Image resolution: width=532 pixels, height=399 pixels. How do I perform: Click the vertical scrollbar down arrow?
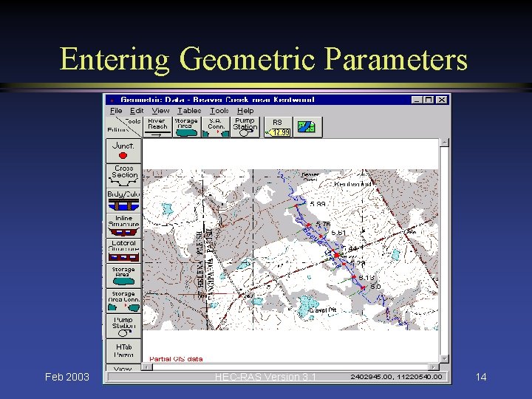(444, 358)
